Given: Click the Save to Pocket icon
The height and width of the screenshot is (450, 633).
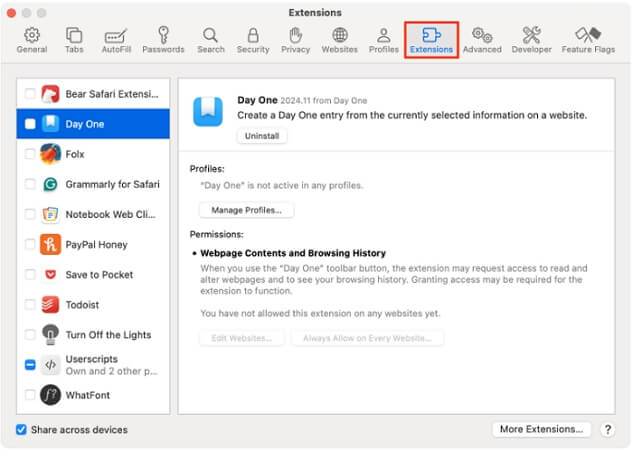Looking at the screenshot, I should [x=50, y=275].
